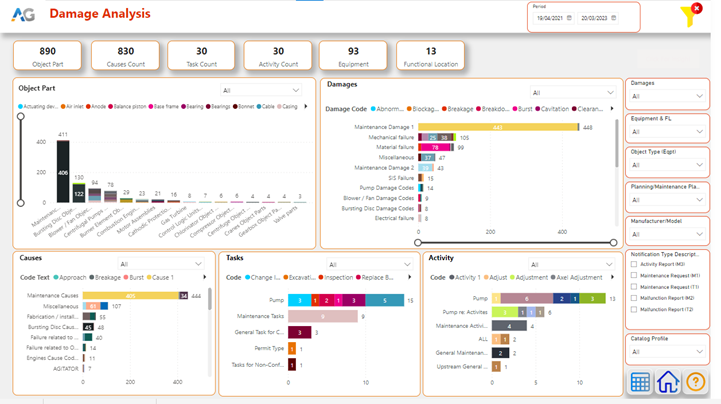Click the Causes chart vertical scrollbar
This screenshot has height=404, width=721.
(x=210, y=300)
